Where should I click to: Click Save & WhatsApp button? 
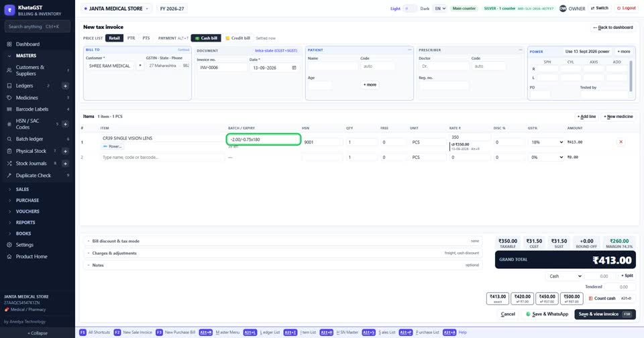click(x=546, y=314)
